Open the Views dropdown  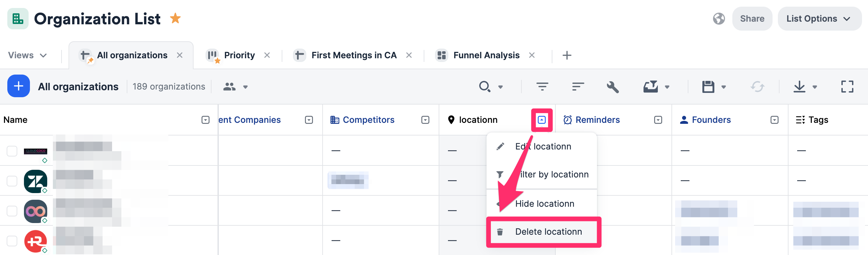[x=27, y=55]
